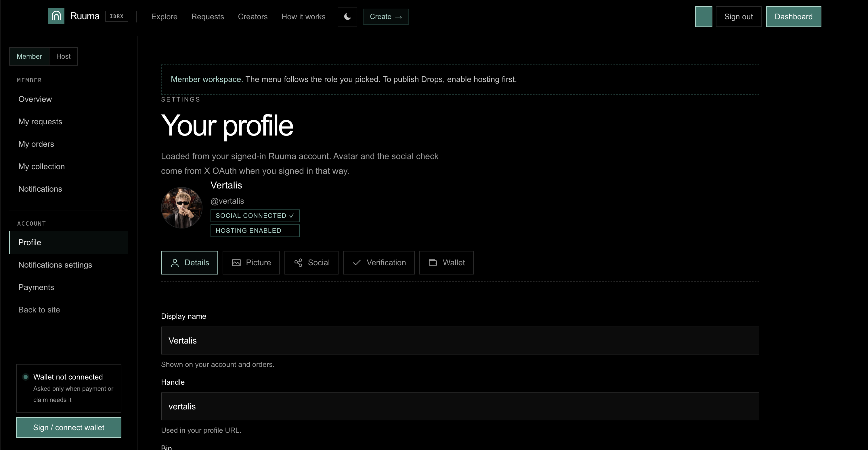The height and width of the screenshot is (450, 868).
Task: Toggle dark mode moon icon
Action: [x=347, y=16]
